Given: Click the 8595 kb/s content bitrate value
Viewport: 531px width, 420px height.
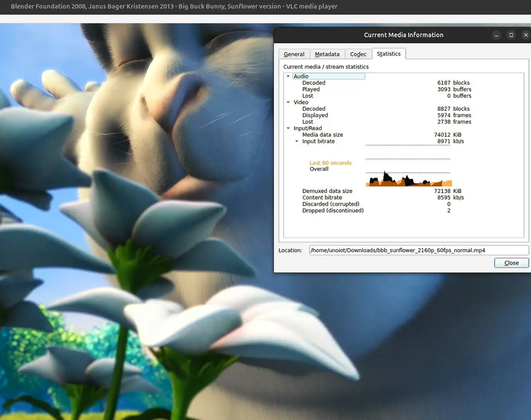Looking at the screenshot, I should [x=451, y=197].
